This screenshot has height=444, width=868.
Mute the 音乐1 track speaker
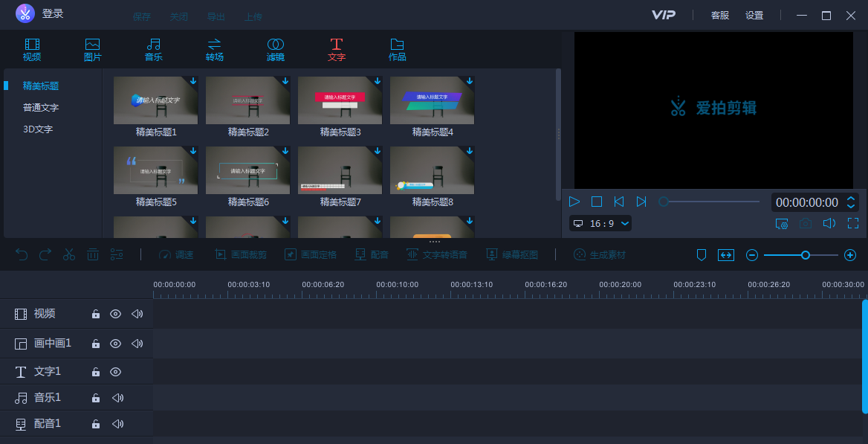coord(117,398)
